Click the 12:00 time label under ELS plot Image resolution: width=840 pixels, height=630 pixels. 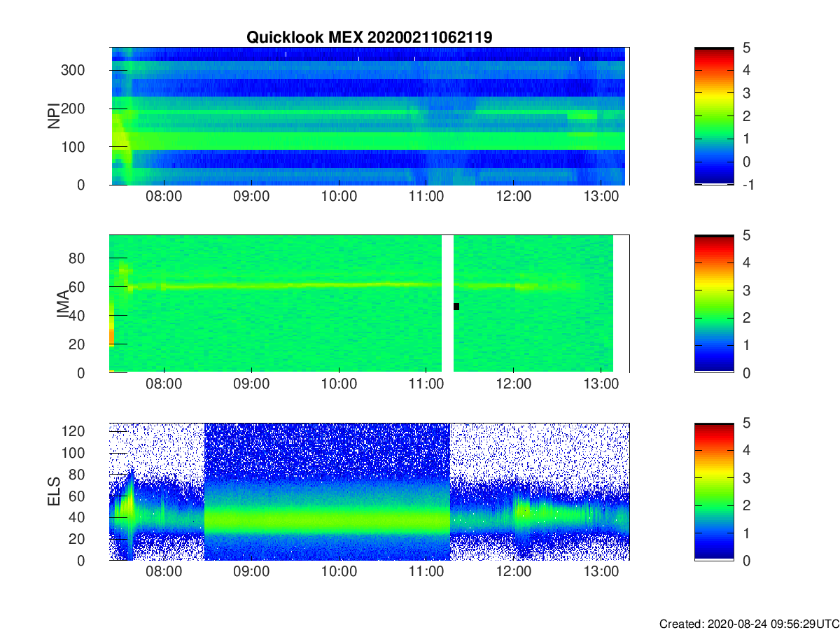[514, 572]
